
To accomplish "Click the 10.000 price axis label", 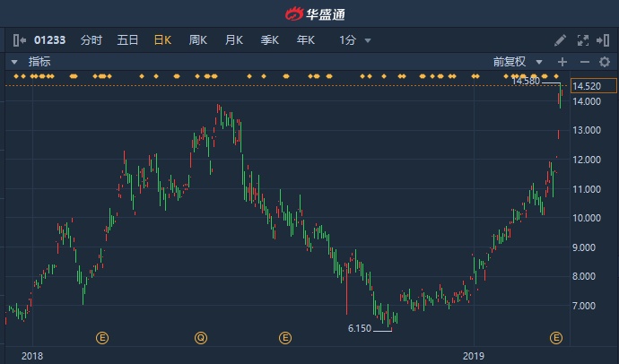I will [x=586, y=218].
